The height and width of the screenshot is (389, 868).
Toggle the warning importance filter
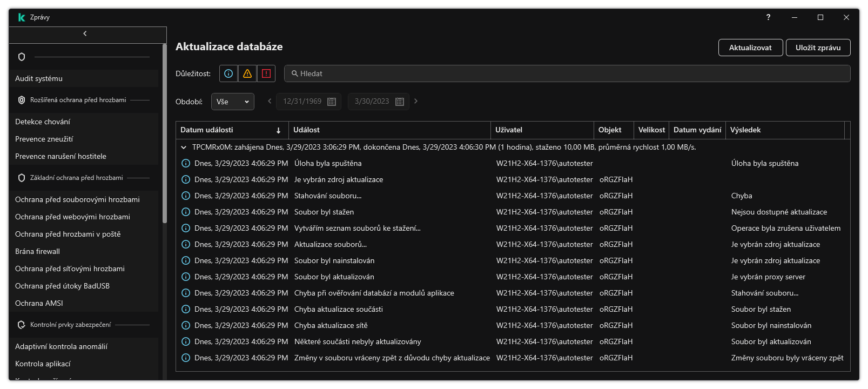247,73
